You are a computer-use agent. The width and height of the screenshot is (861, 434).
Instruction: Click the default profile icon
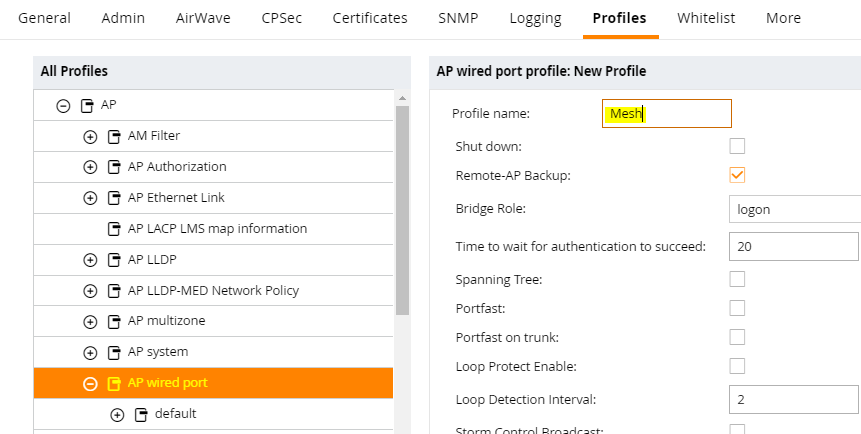pyautogui.click(x=141, y=414)
